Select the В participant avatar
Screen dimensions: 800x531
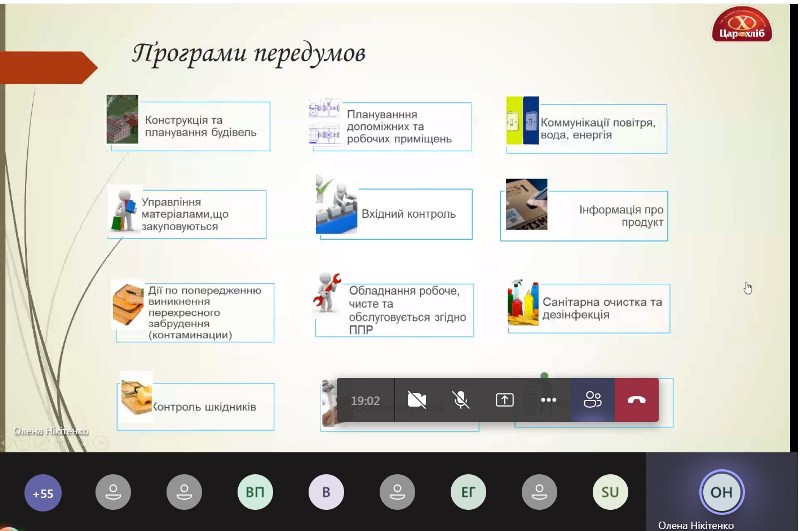point(326,492)
